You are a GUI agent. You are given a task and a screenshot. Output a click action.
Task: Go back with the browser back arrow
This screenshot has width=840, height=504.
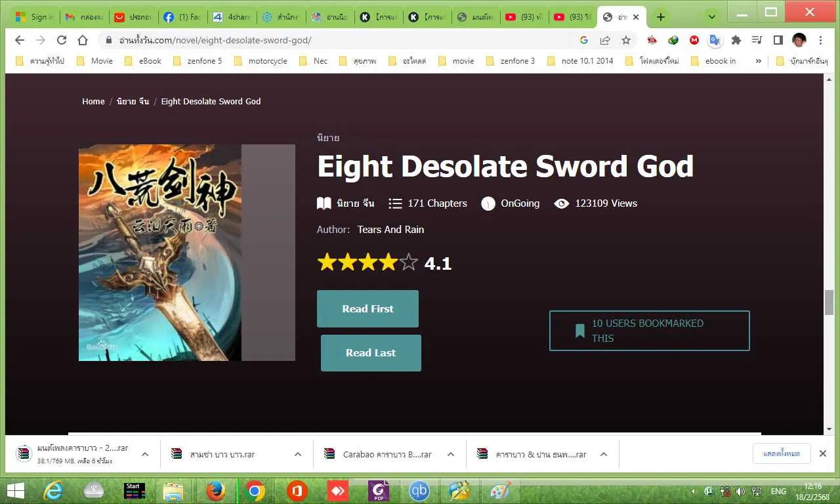tap(20, 40)
